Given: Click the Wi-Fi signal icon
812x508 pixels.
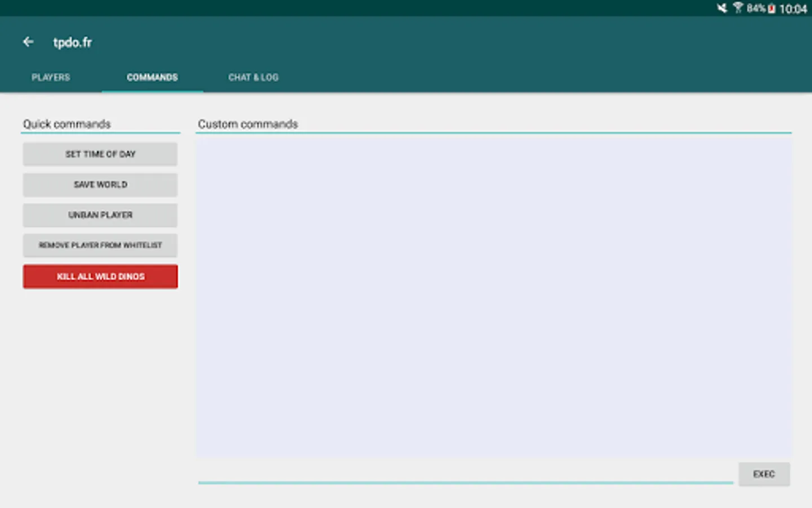Looking at the screenshot, I should coord(739,8).
